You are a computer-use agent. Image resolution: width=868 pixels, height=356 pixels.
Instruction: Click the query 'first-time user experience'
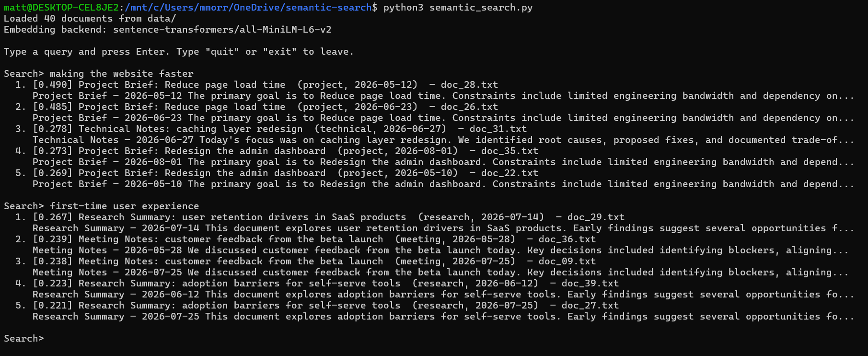(x=125, y=206)
